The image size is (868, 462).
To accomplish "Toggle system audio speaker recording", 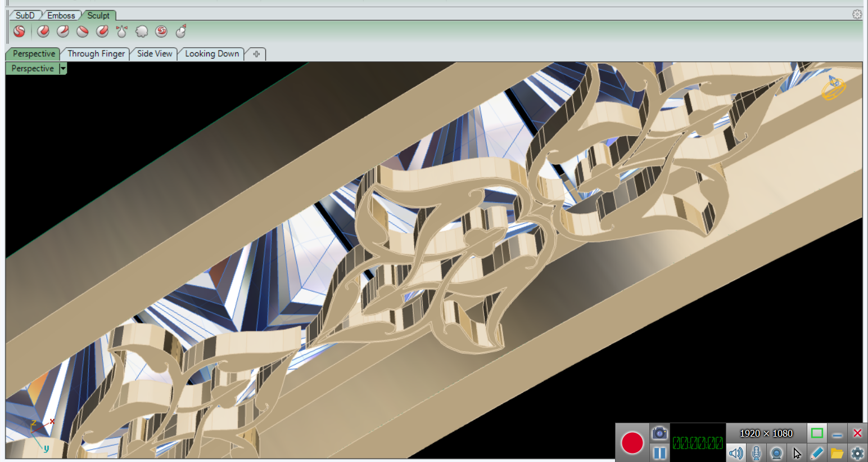I will click(x=736, y=453).
